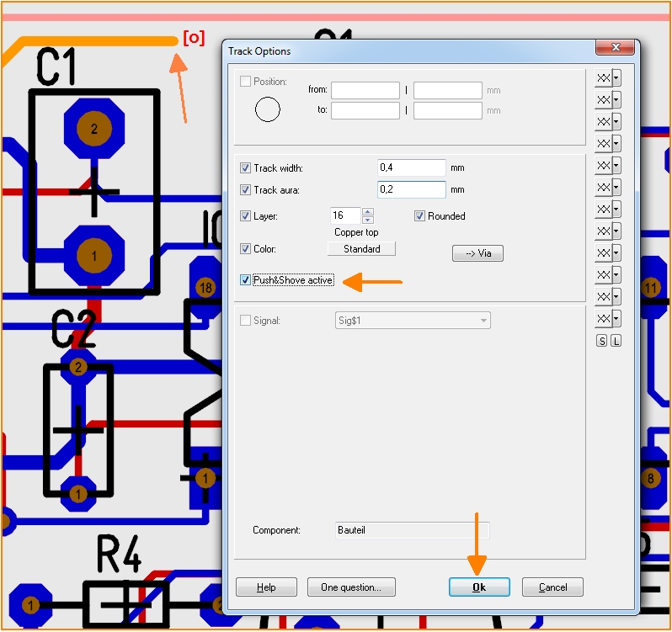Expand the bottommost preset's dropdown arrow
Screen dimensions: 672x632
(616, 318)
